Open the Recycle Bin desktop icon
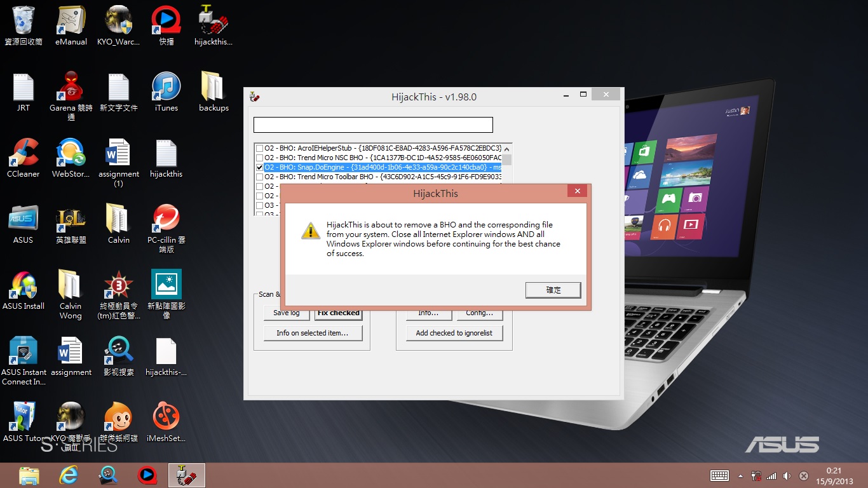Screen dimensions: 868x488 [24, 25]
